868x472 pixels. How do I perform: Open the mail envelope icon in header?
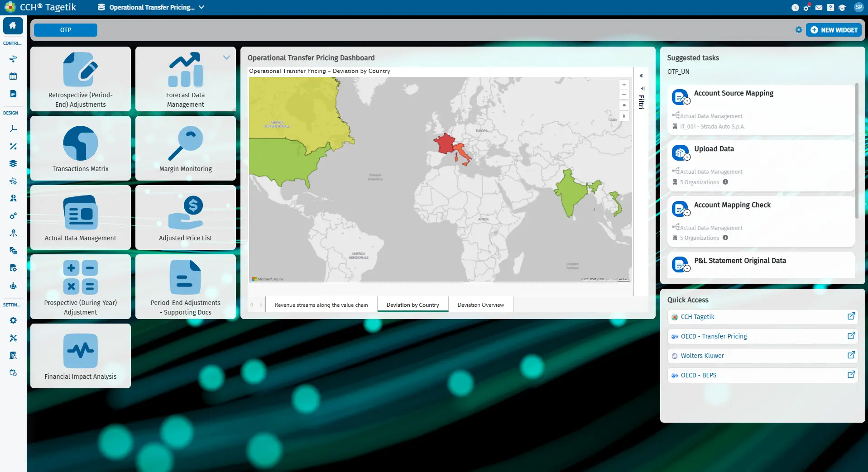tap(819, 7)
